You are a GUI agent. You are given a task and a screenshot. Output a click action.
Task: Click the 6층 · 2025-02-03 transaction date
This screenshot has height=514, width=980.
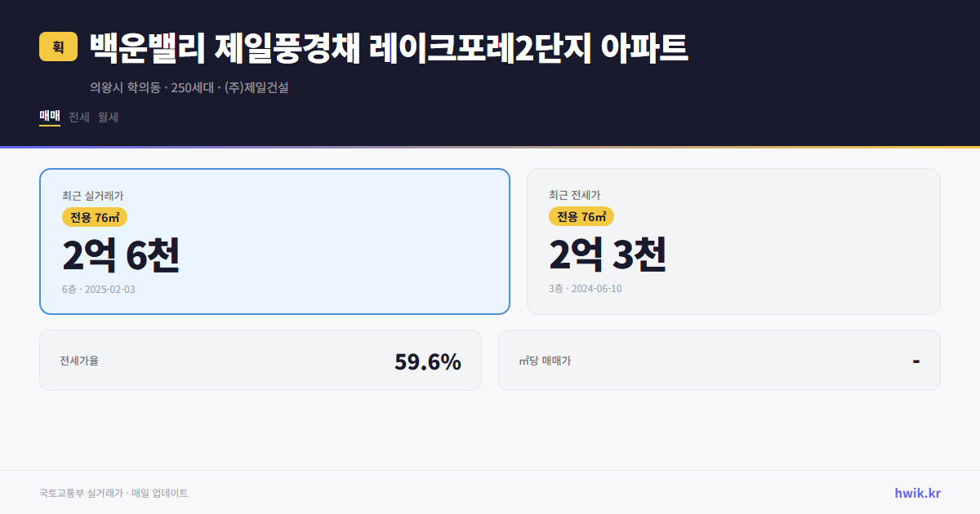99,289
